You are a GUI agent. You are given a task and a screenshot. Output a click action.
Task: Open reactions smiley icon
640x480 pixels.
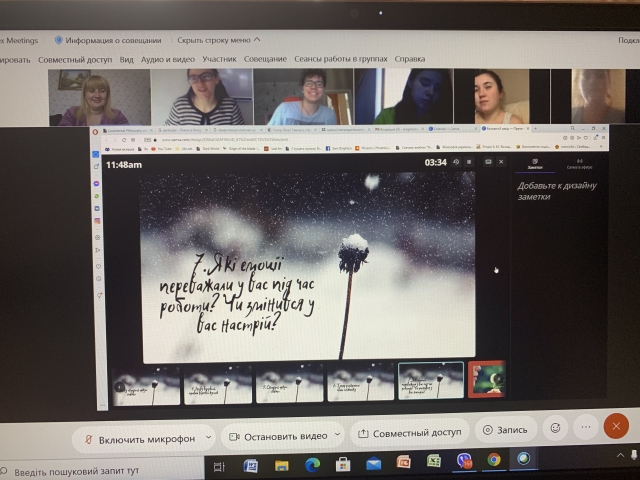click(x=555, y=428)
